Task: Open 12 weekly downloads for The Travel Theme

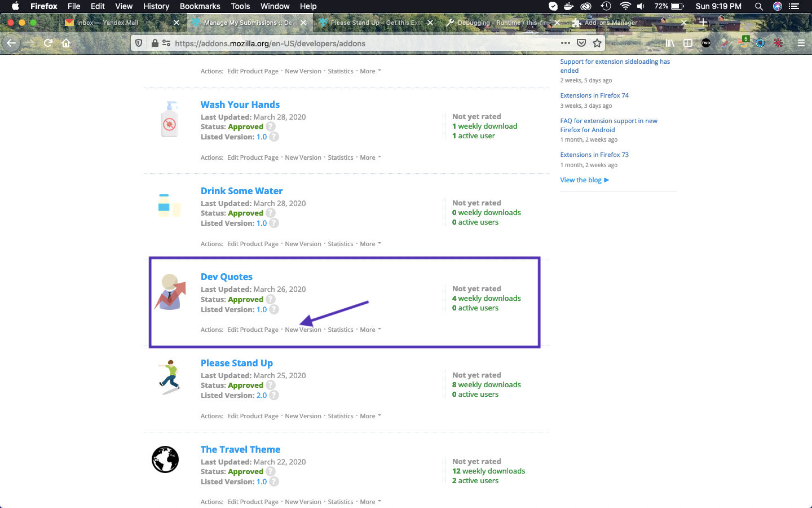Action: tap(488, 471)
